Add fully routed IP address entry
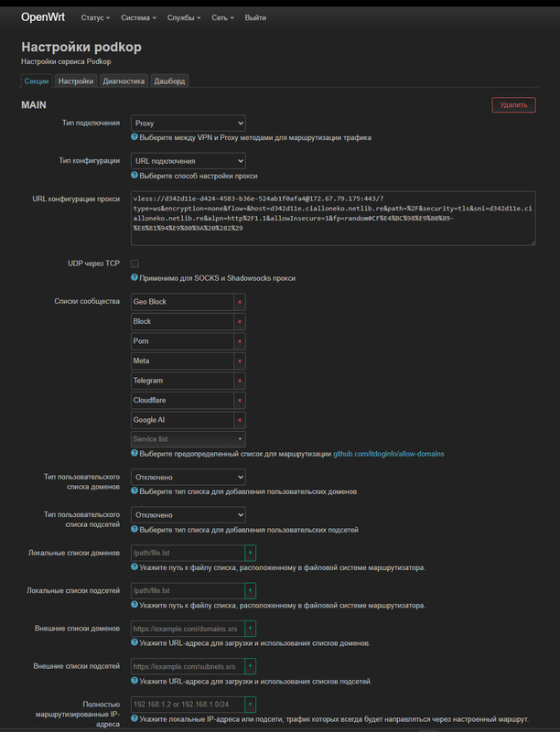560x732 pixels. click(250, 704)
